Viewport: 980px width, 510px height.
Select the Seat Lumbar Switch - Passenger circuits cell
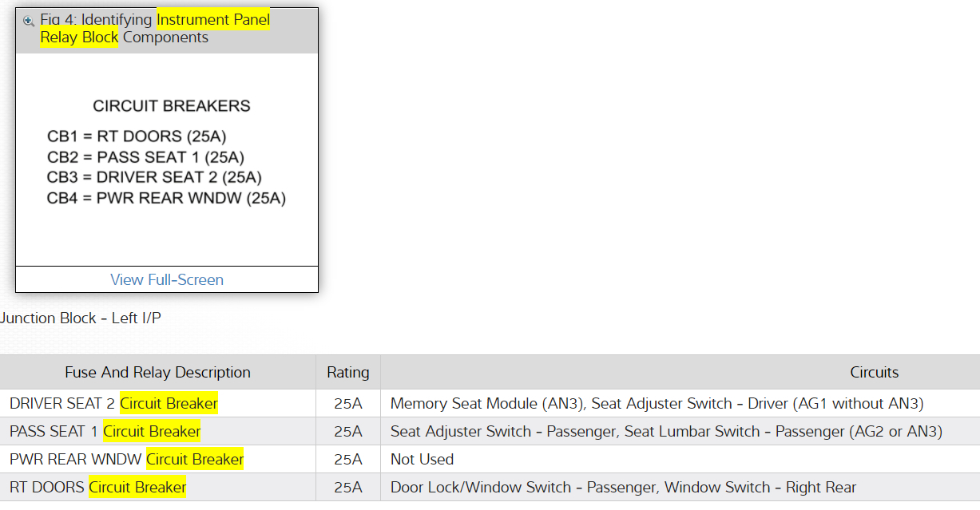pos(666,432)
